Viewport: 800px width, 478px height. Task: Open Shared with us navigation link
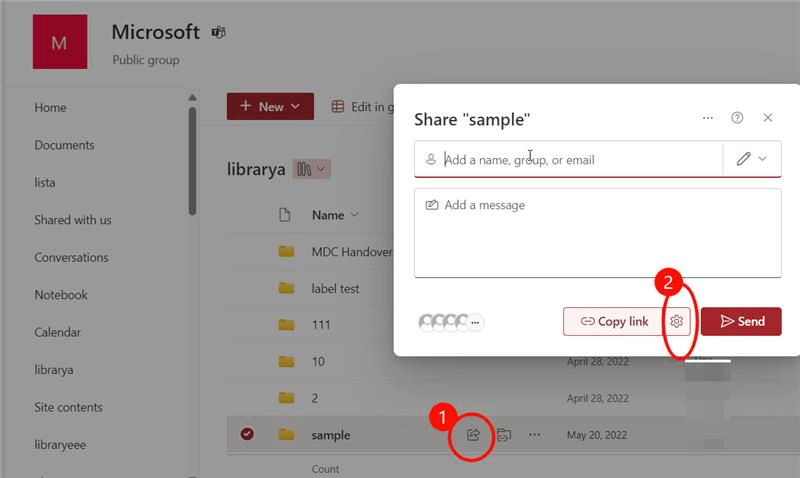(x=73, y=220)
